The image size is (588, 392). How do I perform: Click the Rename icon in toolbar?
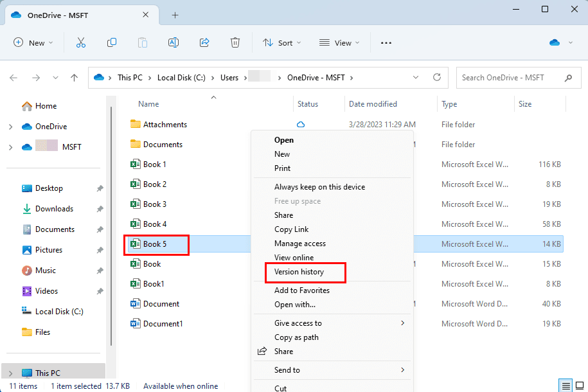174,43
